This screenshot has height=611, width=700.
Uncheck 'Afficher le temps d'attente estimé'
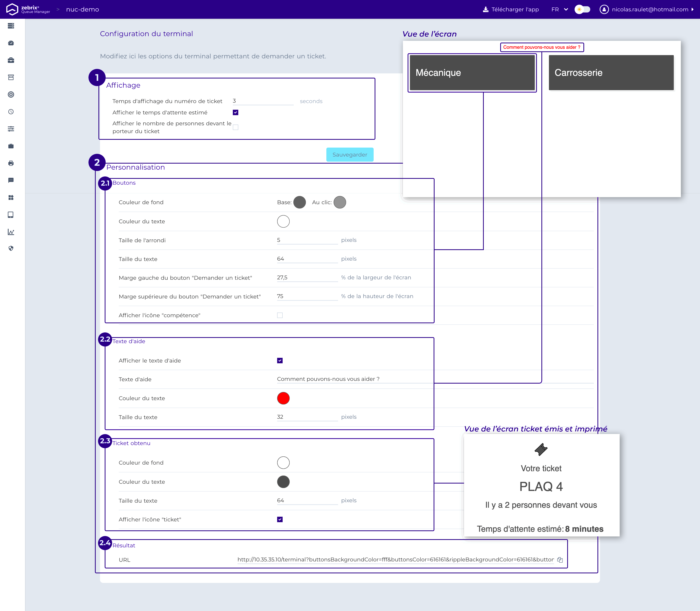[x=235, y=112]
